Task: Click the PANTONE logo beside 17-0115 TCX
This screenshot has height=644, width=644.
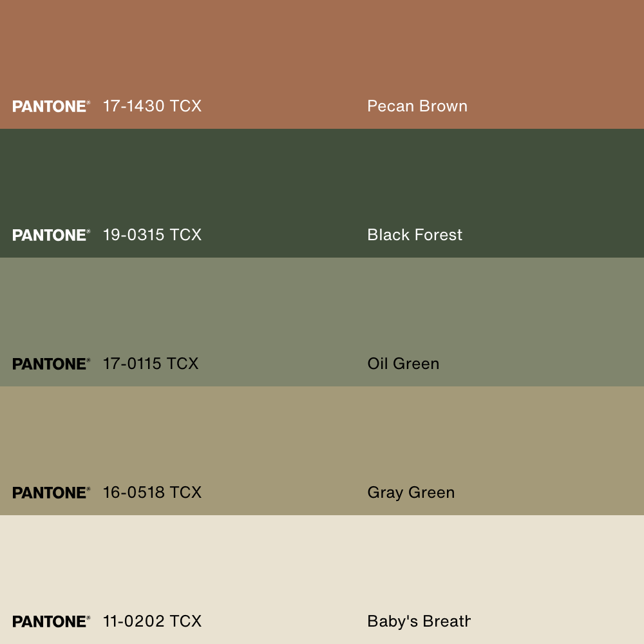Action: point(51,364)
